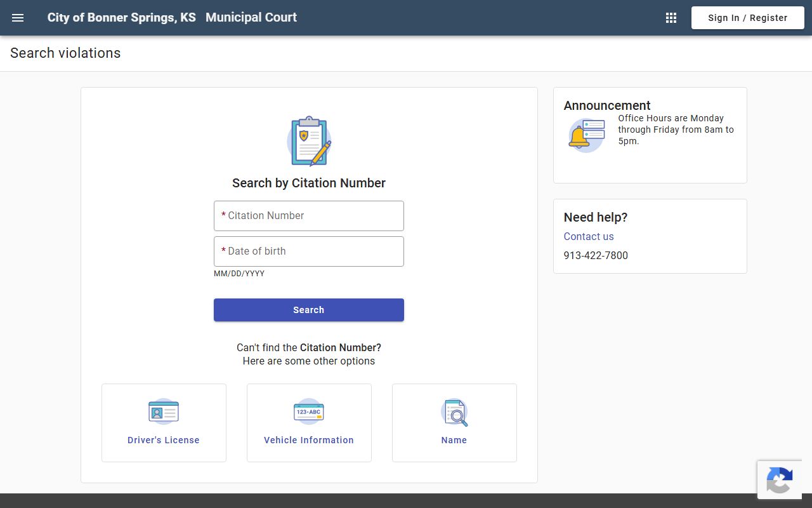Click the Sign In / Register button
The height and width of the screenshot is (508, 812).
click(748, 18)
